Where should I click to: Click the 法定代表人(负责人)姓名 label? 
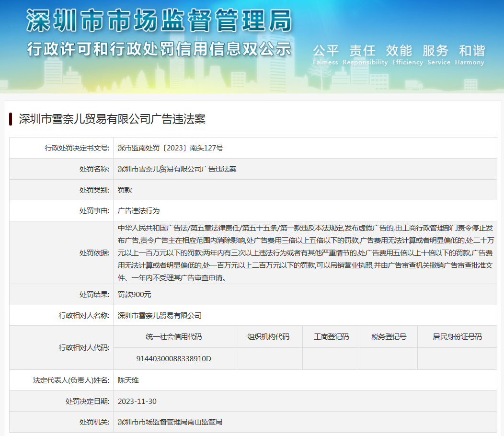pyautogui.click(x=71, y=380)
